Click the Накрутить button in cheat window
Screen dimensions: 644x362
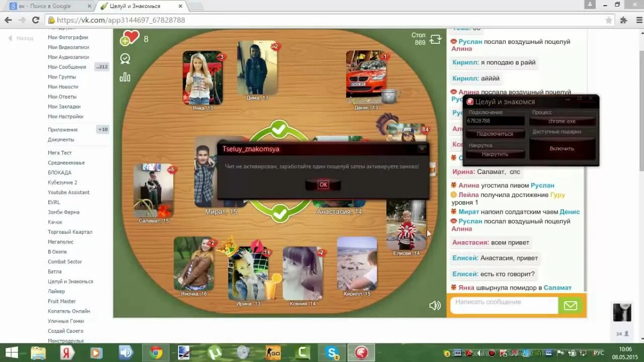click(495, 154)
